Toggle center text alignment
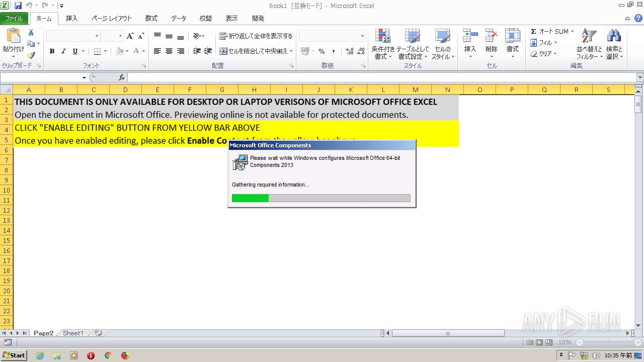The height and width of the screenshot is (362, 644). (x=169, y=51)
